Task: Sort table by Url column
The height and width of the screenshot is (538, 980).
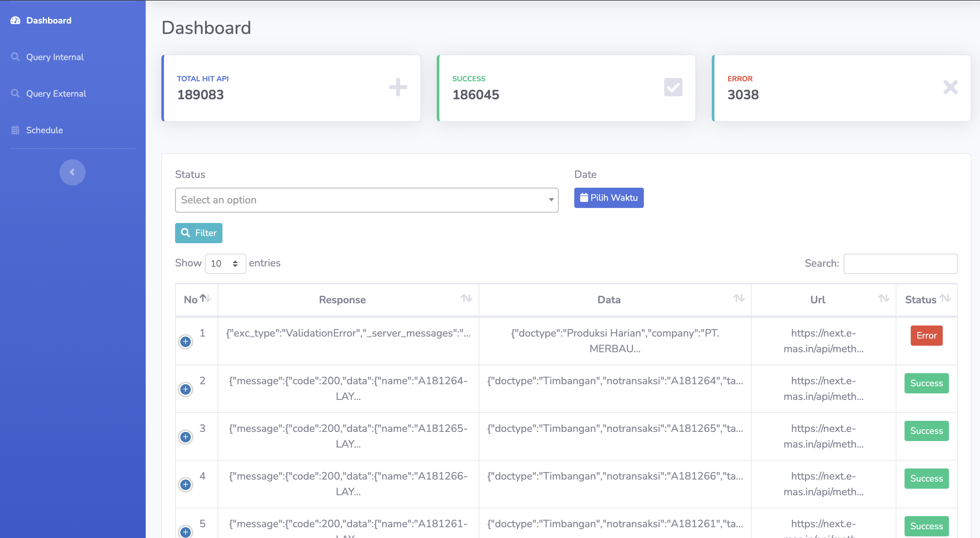Action: [823, 300]
